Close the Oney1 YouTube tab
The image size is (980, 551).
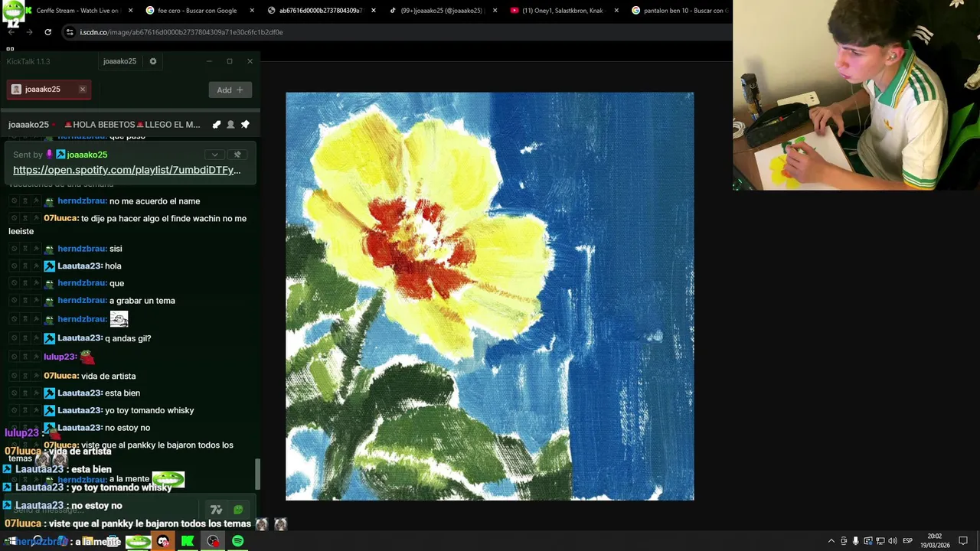pyautogui.click(x=616, y=11)
